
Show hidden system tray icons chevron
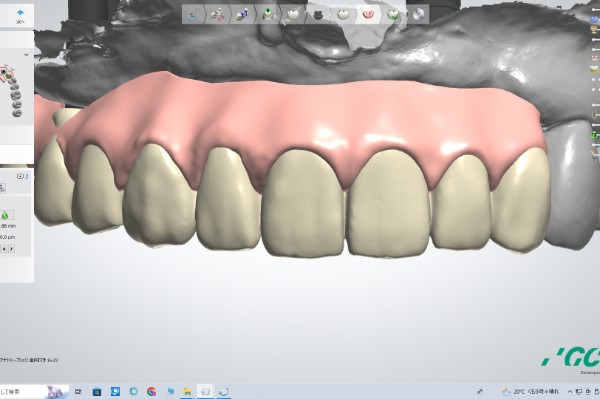pos(570,391)
